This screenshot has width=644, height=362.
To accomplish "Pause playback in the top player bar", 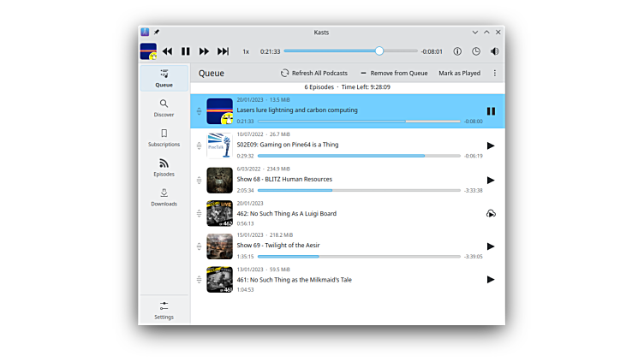I will click(x=186, y=51).
